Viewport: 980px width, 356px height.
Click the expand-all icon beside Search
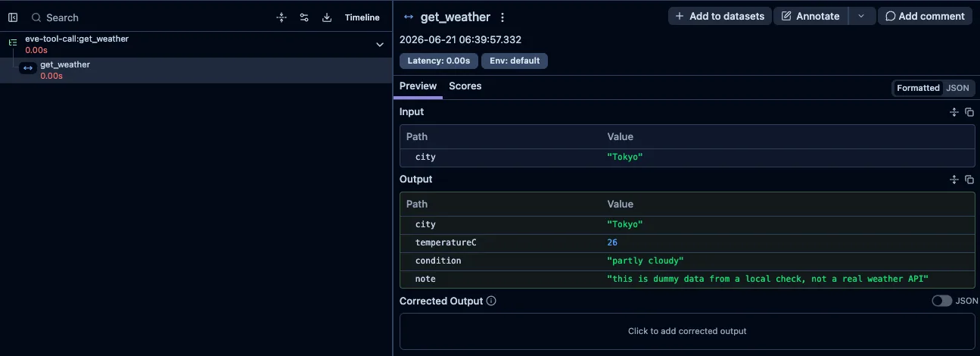(x=282, y=17)
